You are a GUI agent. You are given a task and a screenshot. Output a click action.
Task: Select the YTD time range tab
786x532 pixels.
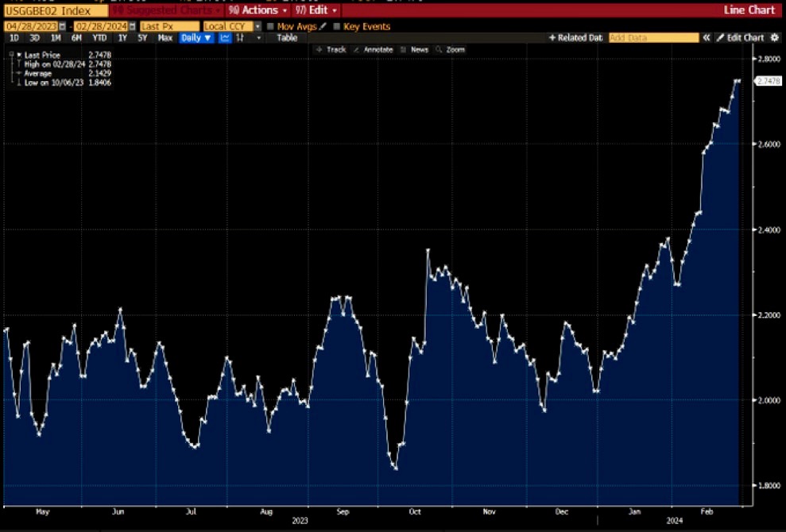tap(99, 38)
